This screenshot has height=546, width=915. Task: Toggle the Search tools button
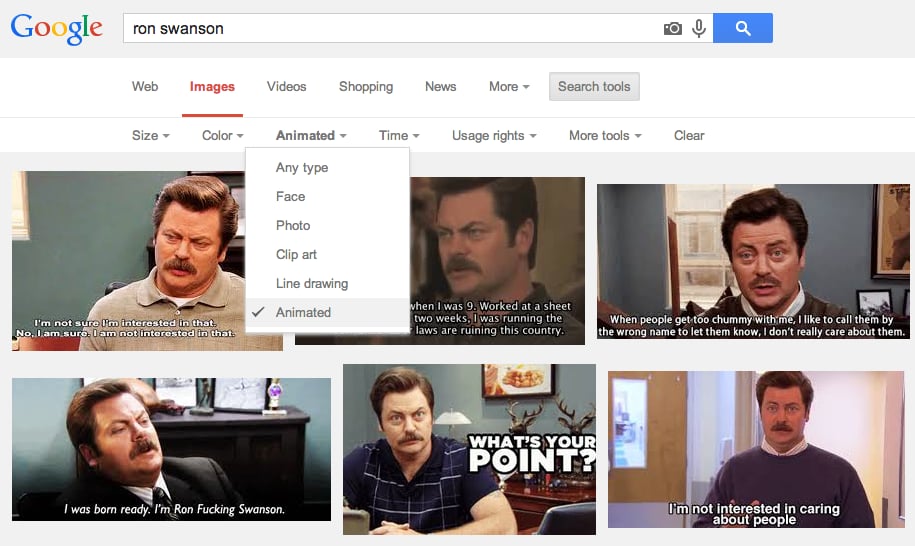pyautogui.click(x=594, y=86)
